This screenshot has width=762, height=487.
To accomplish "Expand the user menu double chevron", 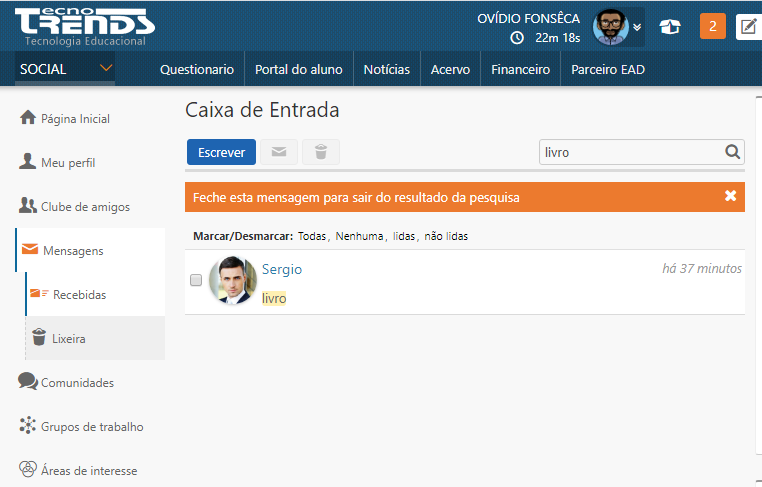I will point(637,27).
